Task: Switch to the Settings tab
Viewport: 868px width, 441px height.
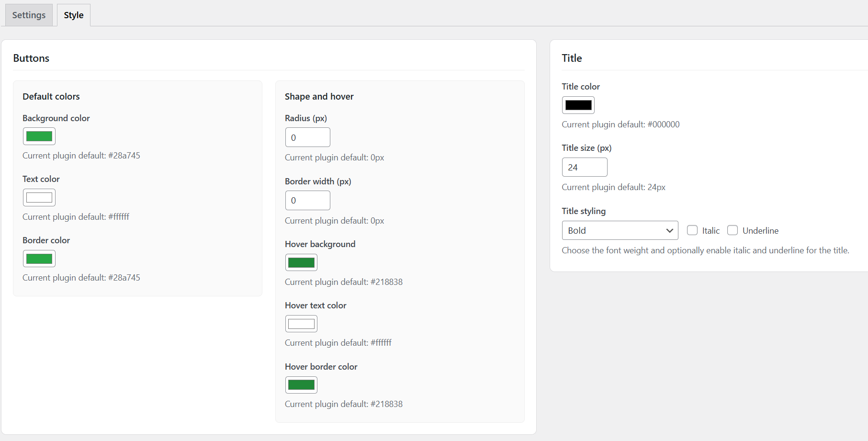Action: [x=28, y=15]
